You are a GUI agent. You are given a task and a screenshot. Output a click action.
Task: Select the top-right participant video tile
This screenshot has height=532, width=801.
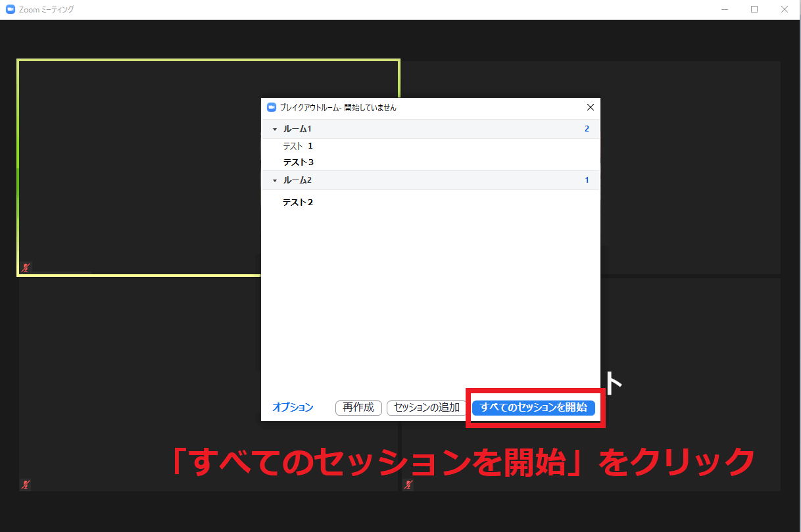click(x=691, y=164)
